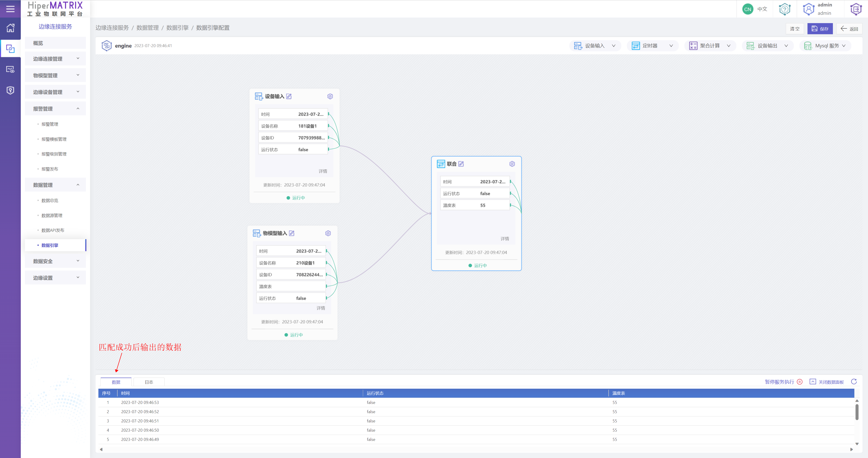This screenshot has width=868, height=458.
Task: Click 暂停服务执行 link
Action: [779, 382]
